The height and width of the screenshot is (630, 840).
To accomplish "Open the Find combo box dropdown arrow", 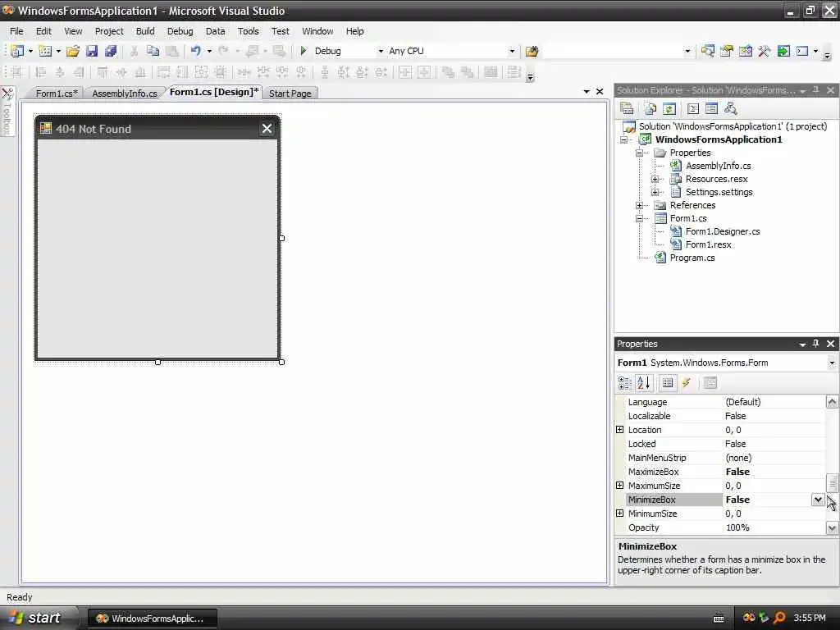I will [687, 51].
